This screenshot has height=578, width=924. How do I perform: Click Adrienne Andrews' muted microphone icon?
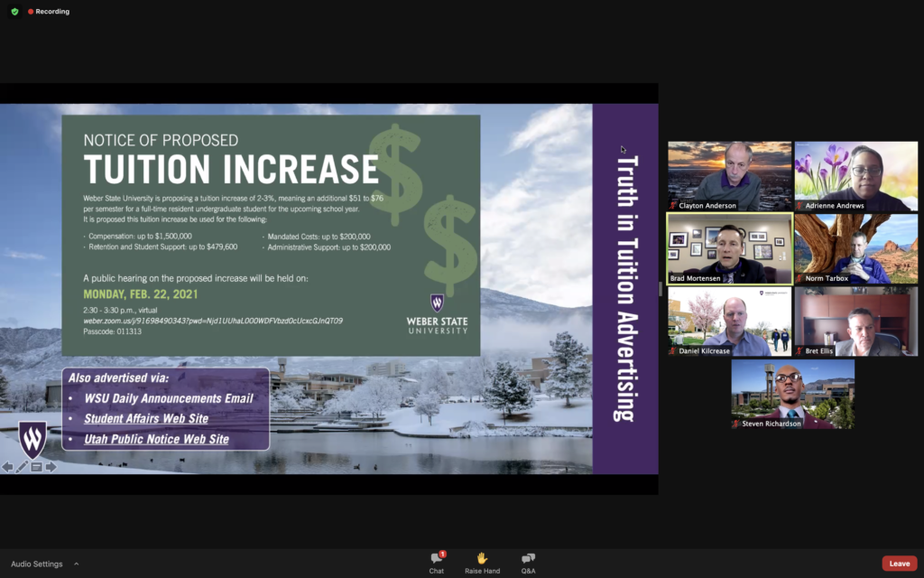[799, 206]
